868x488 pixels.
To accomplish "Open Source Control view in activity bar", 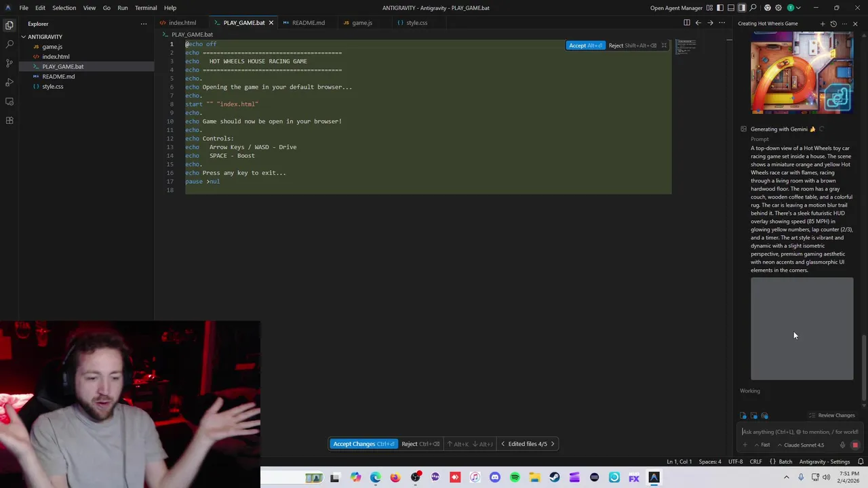I will (9, 63).
